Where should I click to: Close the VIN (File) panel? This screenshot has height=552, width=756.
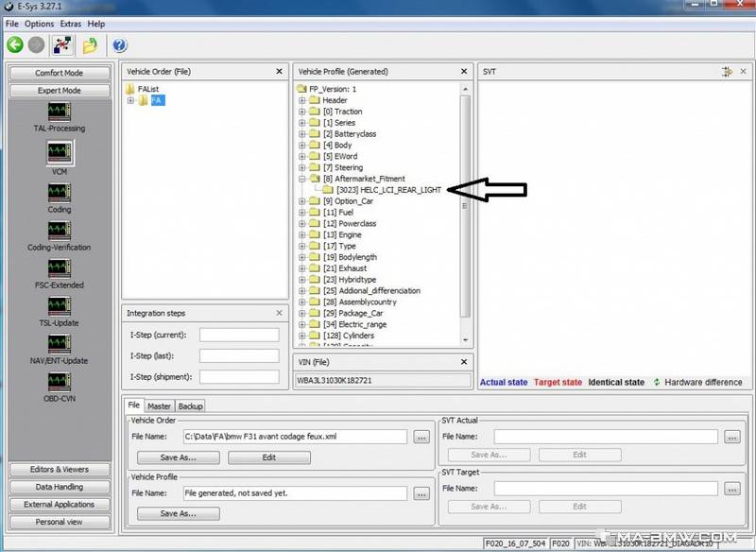pyautogui.click(x=464, y=362)
